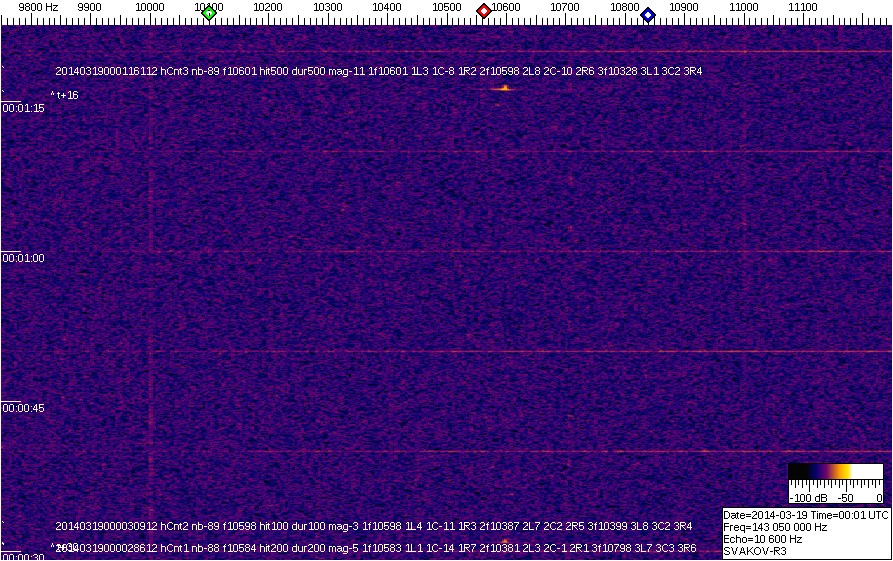
Task: Click 10000 on the frequency ruler
Action: coord(149,8)
